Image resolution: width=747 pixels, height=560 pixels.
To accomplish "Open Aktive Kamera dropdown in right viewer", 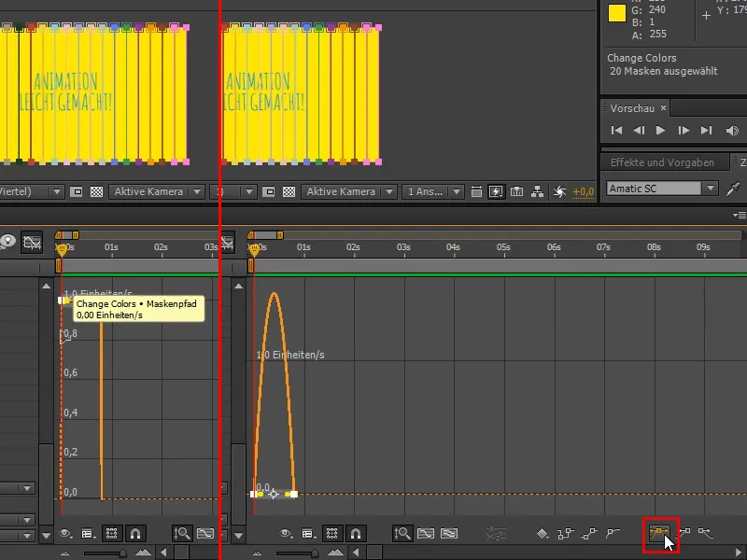I will click(x=349, y=191).
